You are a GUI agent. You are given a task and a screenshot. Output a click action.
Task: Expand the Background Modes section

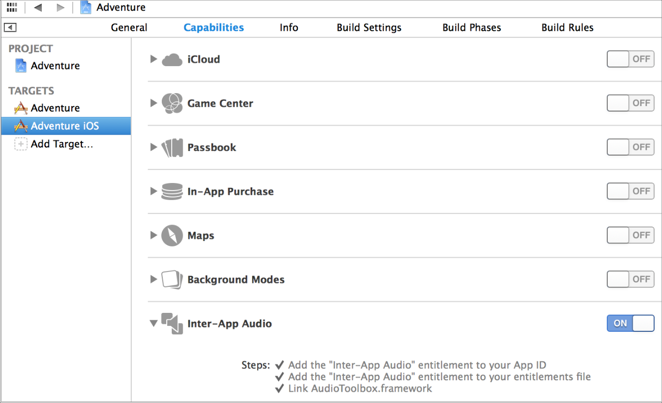point(153,279)
